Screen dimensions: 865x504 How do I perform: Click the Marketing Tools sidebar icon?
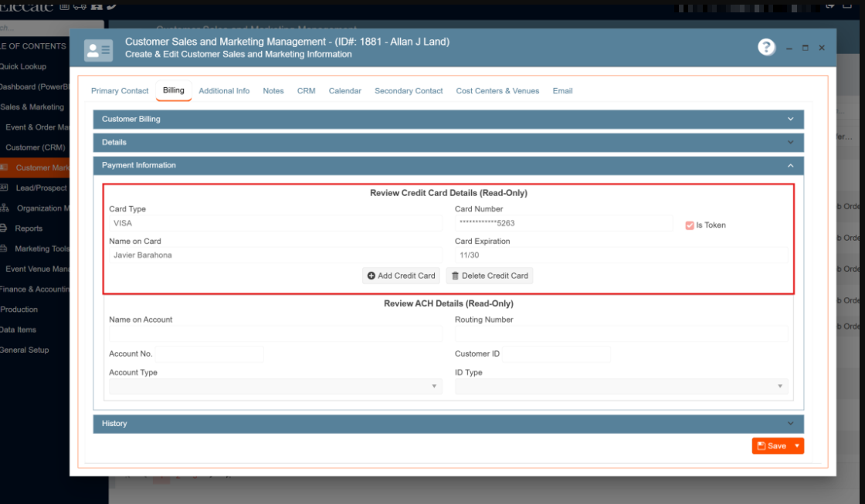click(x=4, y=249)
